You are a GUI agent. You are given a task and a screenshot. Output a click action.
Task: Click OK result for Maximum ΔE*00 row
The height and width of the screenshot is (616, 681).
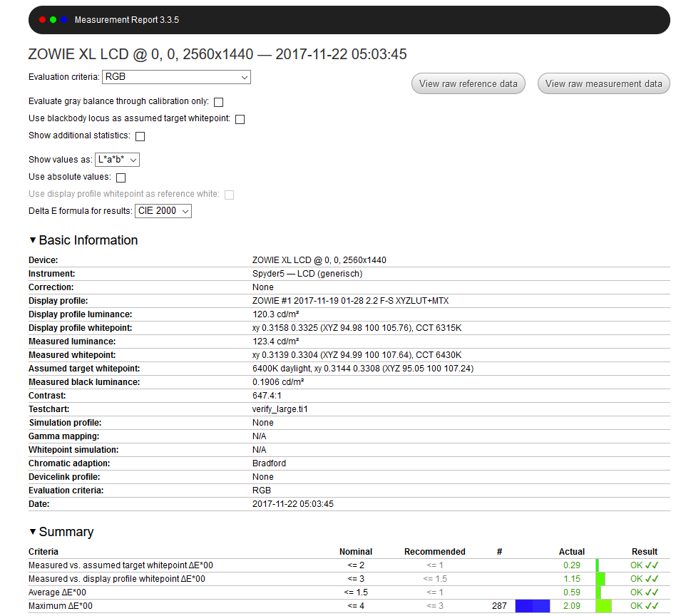coord(645,606)
